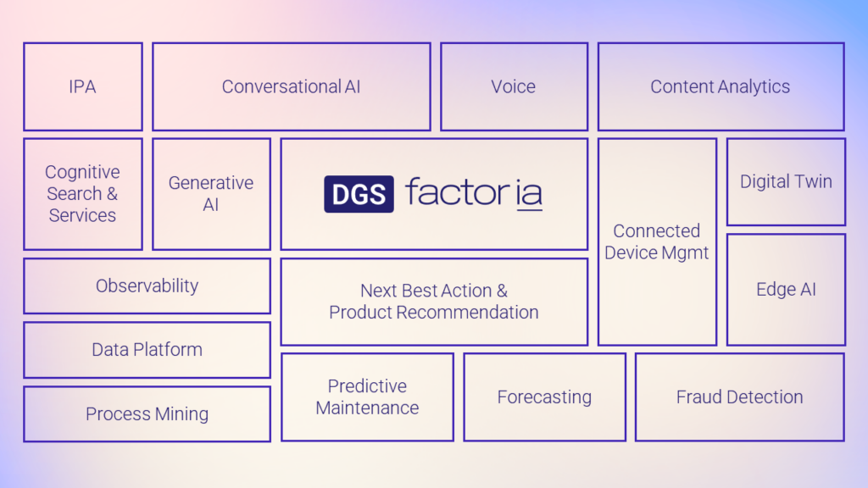Choose the Connected Device Mgmt box
This screenshot has width=868, height=488.
pos(657,241)
